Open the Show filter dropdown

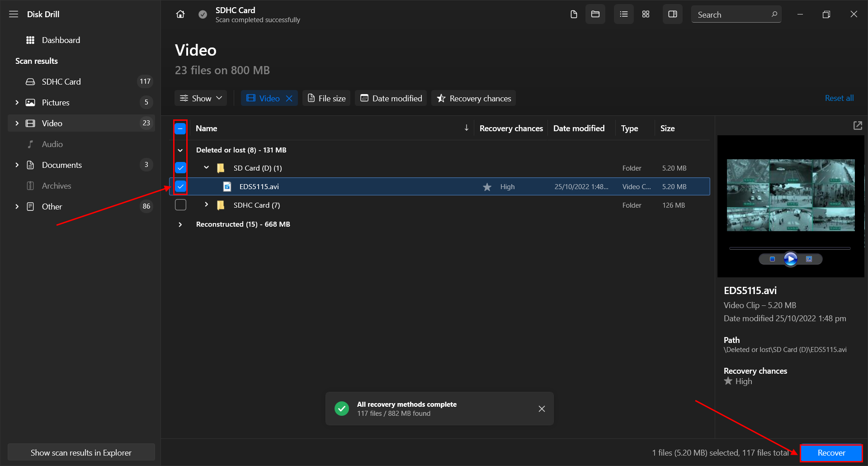(x=201, y=98)
